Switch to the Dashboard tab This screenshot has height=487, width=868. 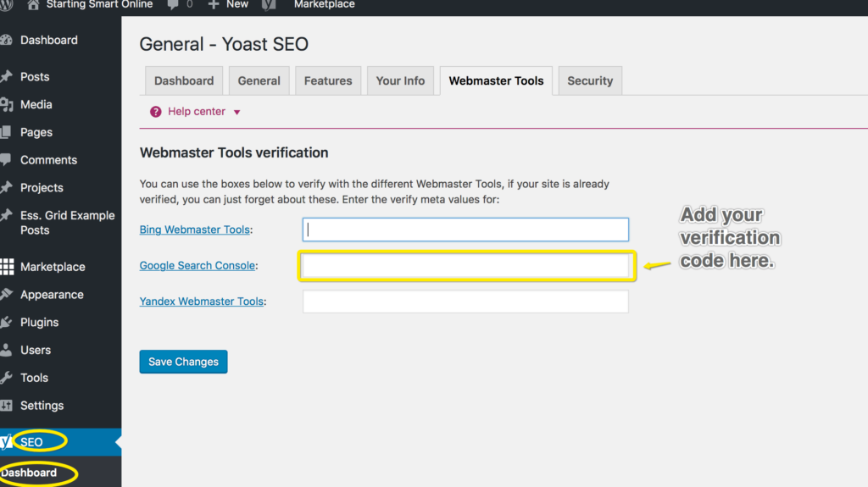(x=184, y=80)
